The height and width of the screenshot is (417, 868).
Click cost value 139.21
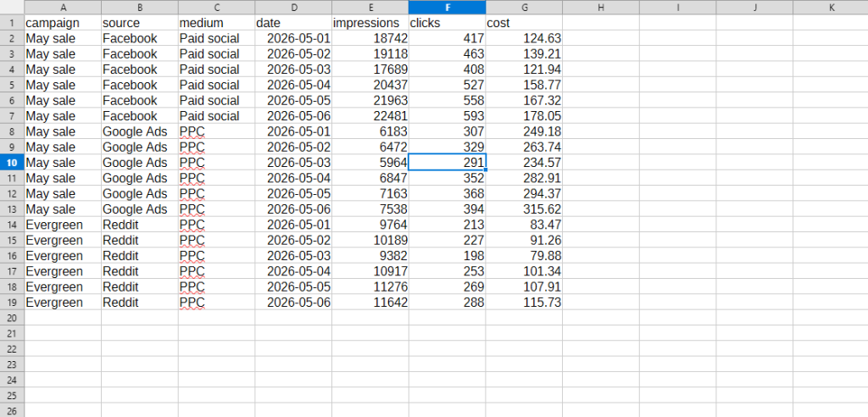pyautogui.click(x=524, y=53)
